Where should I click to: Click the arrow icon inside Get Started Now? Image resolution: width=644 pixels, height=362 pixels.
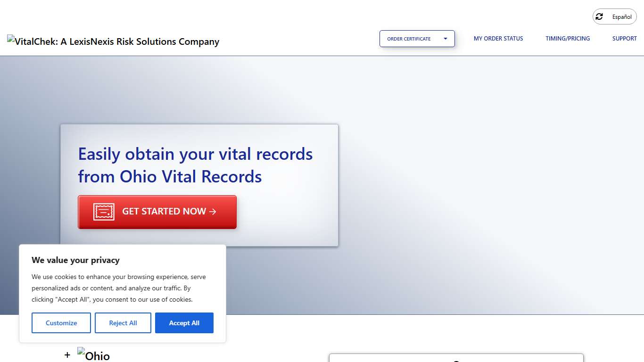[212, 212]
